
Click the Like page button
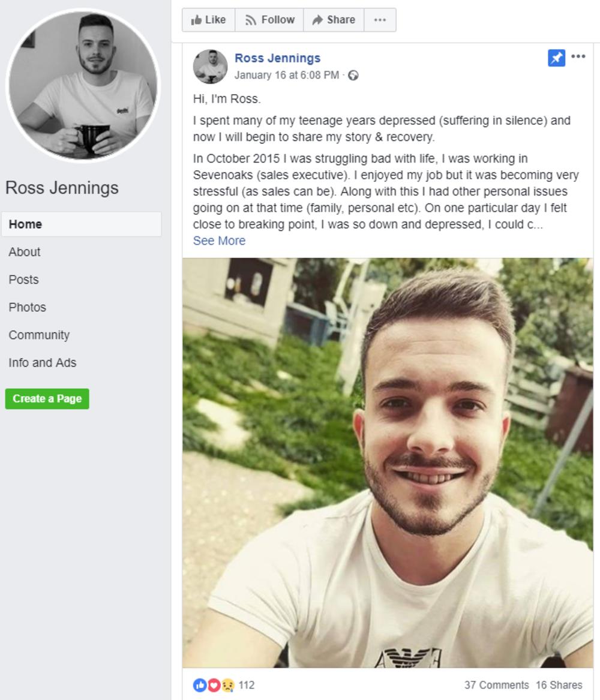(x=208, y=20)
